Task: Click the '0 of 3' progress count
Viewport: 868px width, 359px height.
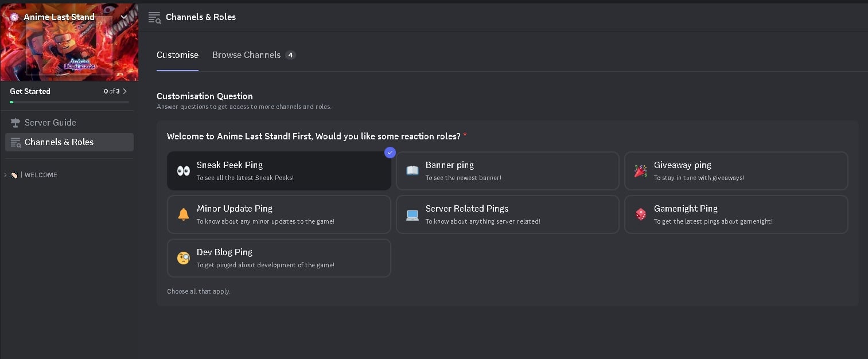Action: [112, 91]
